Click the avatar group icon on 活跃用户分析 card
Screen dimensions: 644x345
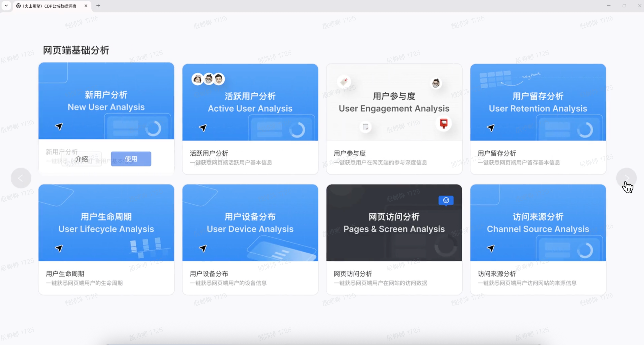coord(208,79)
